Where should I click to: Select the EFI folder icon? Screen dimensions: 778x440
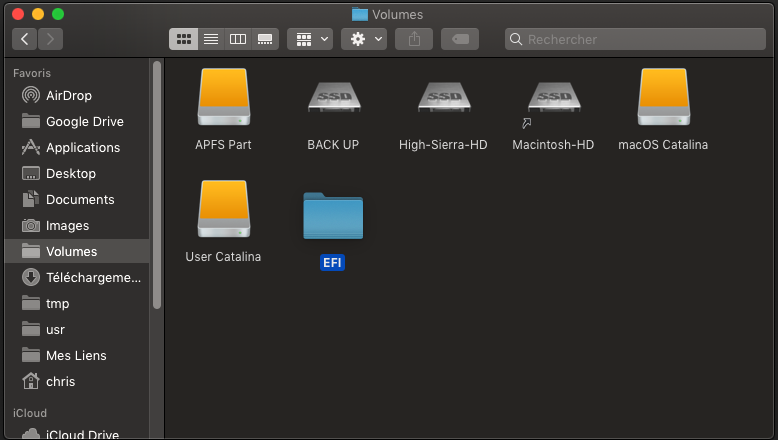click(333, 216)
